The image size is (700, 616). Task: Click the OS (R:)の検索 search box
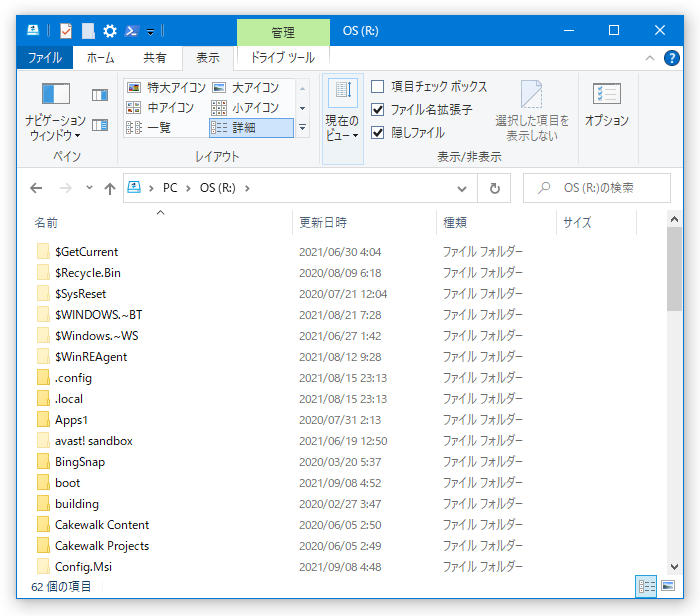[x=597, y=188]
